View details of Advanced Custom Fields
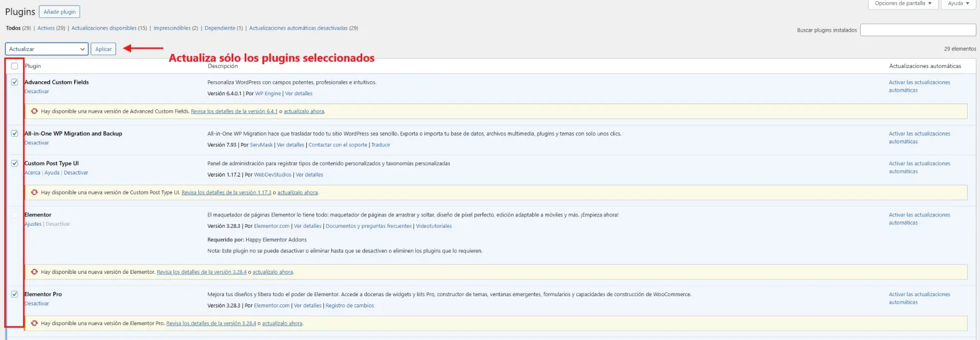This screenshot has width=980, height=340. tap(299, 94)
